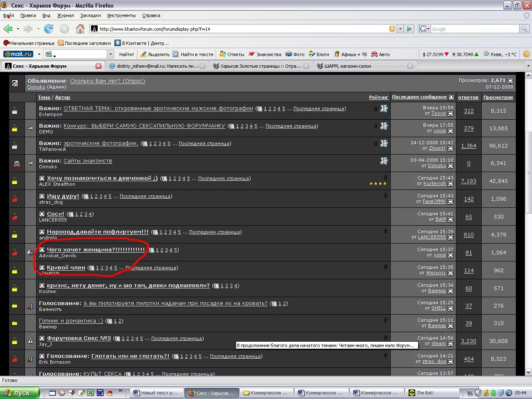Open the Инструменты menu
The image size is (532, 399).
pos(121,15)
